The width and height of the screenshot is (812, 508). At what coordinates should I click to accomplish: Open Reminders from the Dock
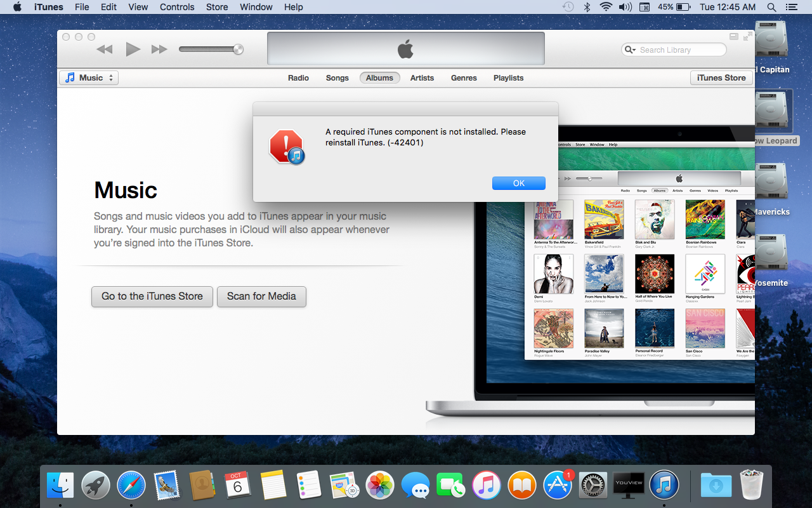[309, 486]
